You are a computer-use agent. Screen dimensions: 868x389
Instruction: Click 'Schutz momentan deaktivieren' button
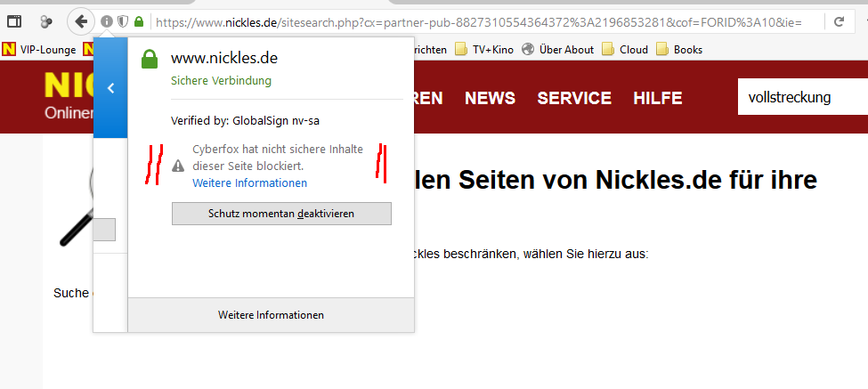(x=281, y=214)
